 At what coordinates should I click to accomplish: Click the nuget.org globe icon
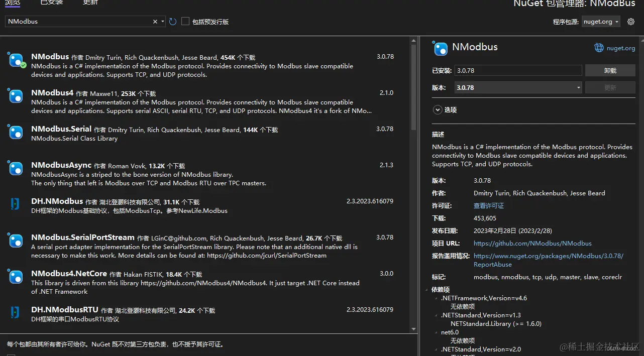[x=599, y=48]
